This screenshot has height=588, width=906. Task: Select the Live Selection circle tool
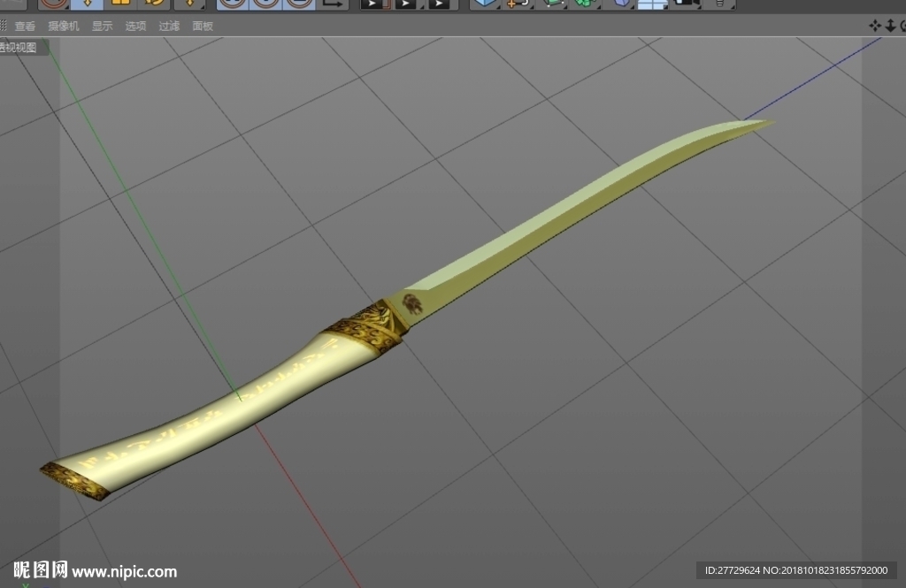54,4
